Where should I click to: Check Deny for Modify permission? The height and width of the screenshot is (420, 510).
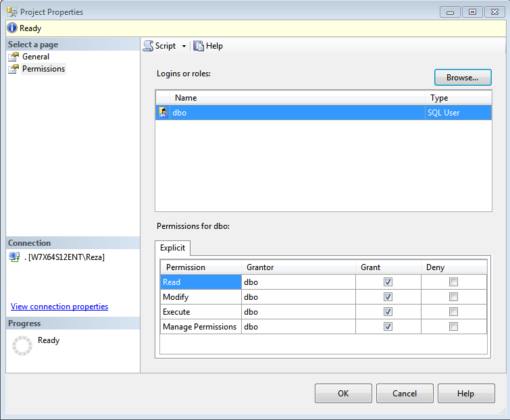click(453, 297)
